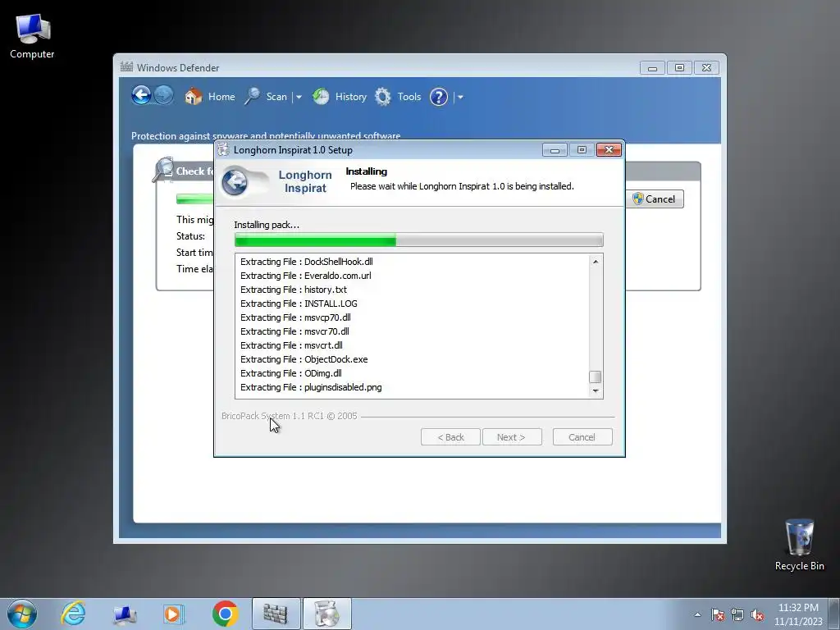840x630 pixels.
Task: Click the Windows Defender forward arrow
Action: pos(164,96)
